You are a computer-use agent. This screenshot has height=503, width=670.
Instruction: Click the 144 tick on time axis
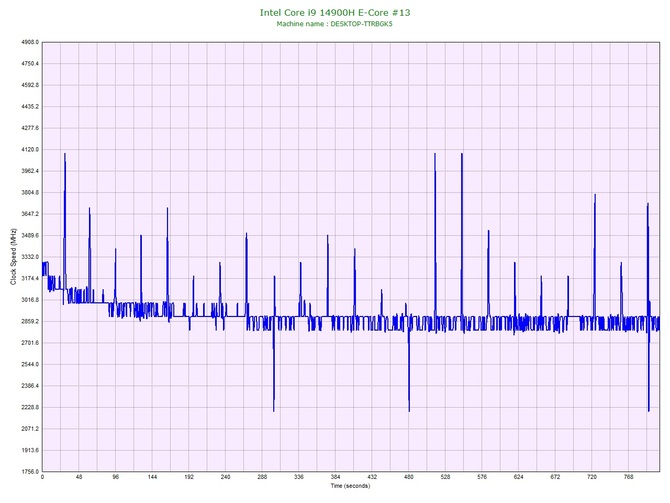(x=153, y=477)
